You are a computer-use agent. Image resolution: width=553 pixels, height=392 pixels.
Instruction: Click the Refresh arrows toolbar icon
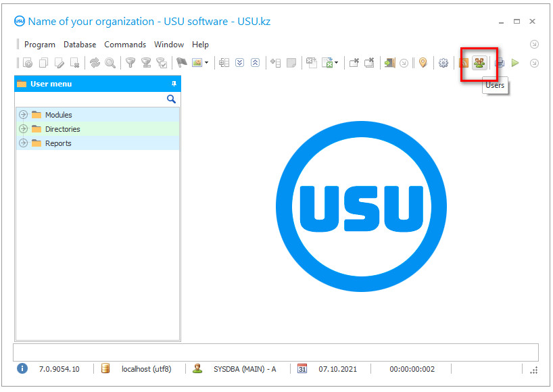95,63
